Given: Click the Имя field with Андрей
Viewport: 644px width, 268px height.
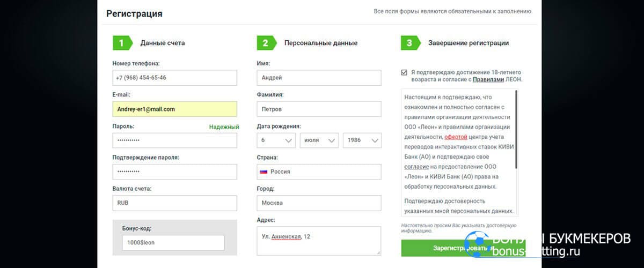Looking at the screenshot, I should [319, 78].
